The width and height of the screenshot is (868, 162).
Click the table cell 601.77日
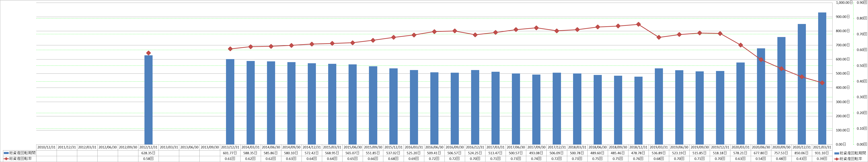coord(230,153)
